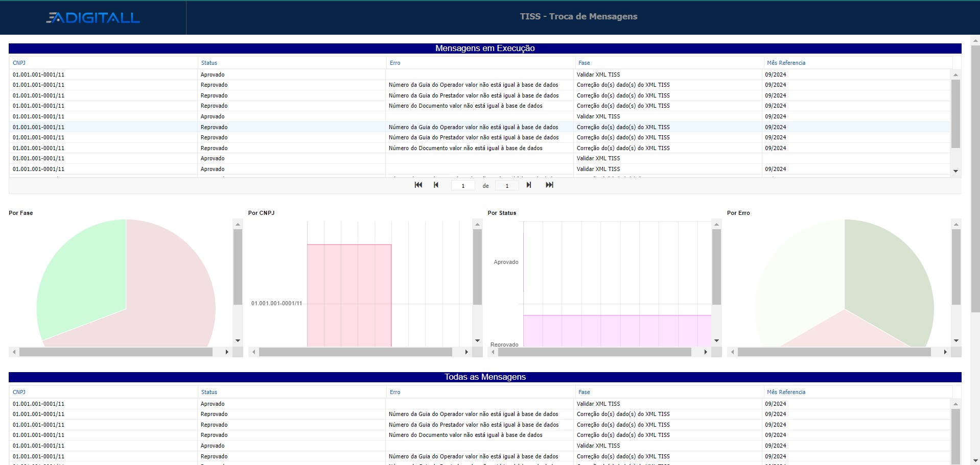Screen dimensions: 980x465
Task: Click the highlighted Reprovado row in Mensagens em Execução
Action: (479, 127)
